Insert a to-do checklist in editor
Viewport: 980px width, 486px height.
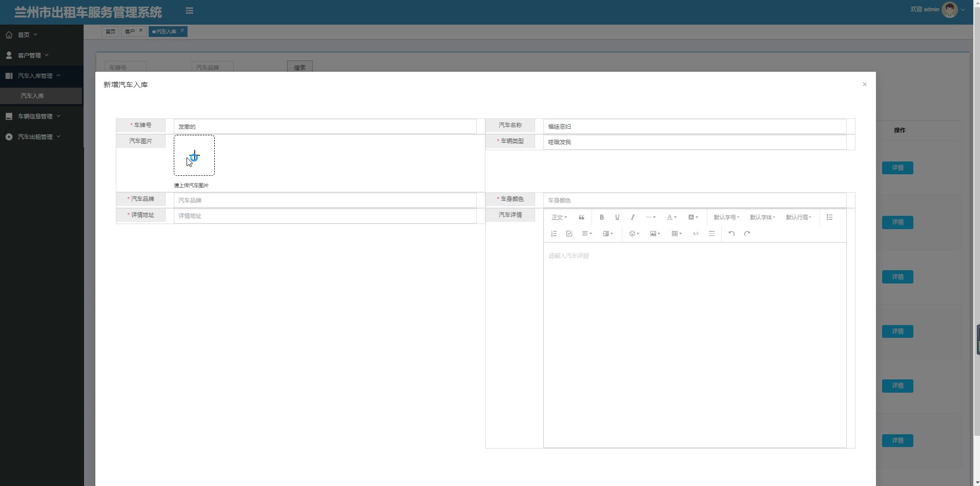[x=569, y=234]
